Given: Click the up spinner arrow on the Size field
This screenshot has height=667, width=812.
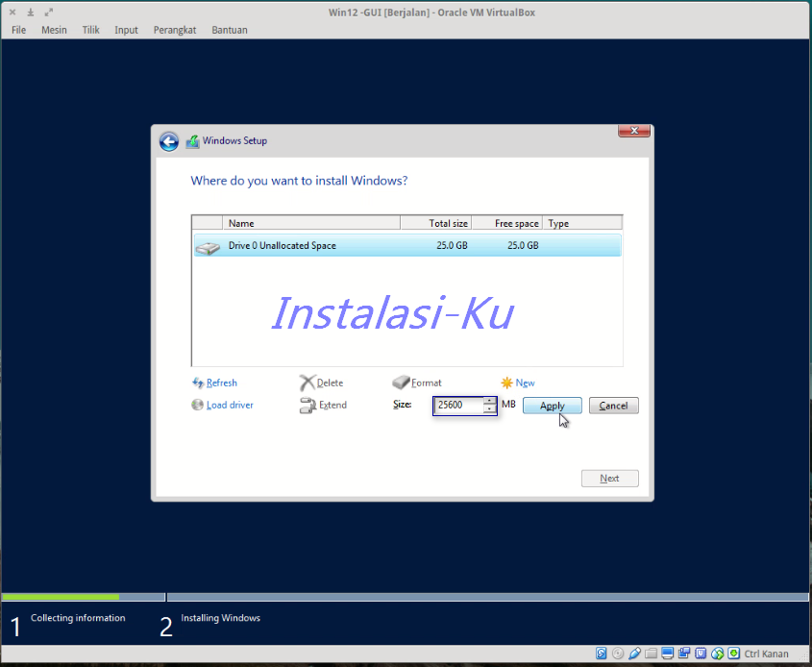Looking at the screenshot, I should 489,402.
